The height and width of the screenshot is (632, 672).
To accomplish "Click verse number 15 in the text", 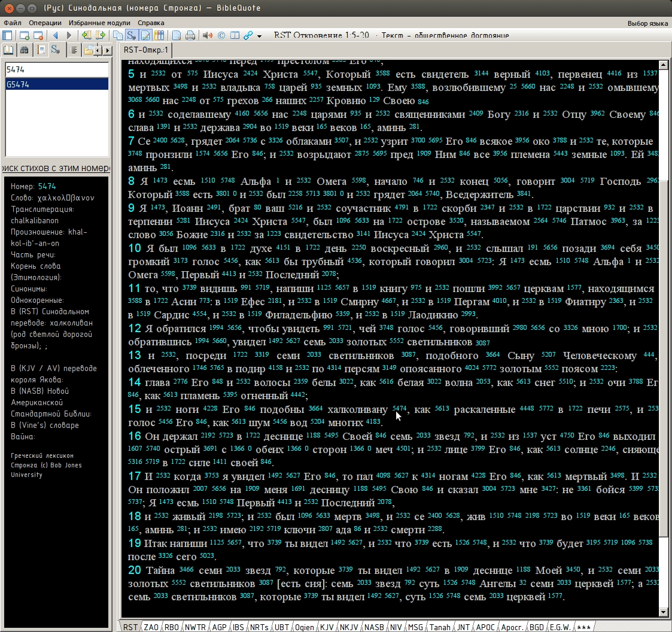I will coord(135,409).
